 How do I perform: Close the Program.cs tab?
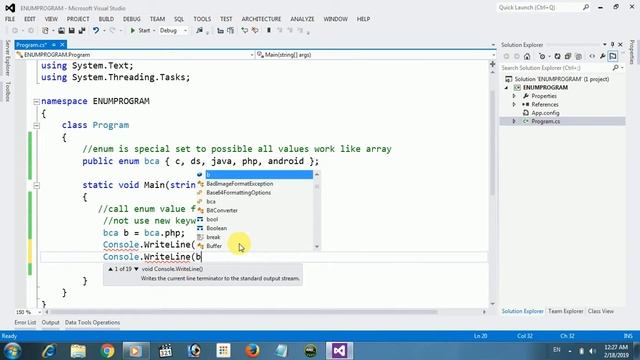click(x=62, y=44)
